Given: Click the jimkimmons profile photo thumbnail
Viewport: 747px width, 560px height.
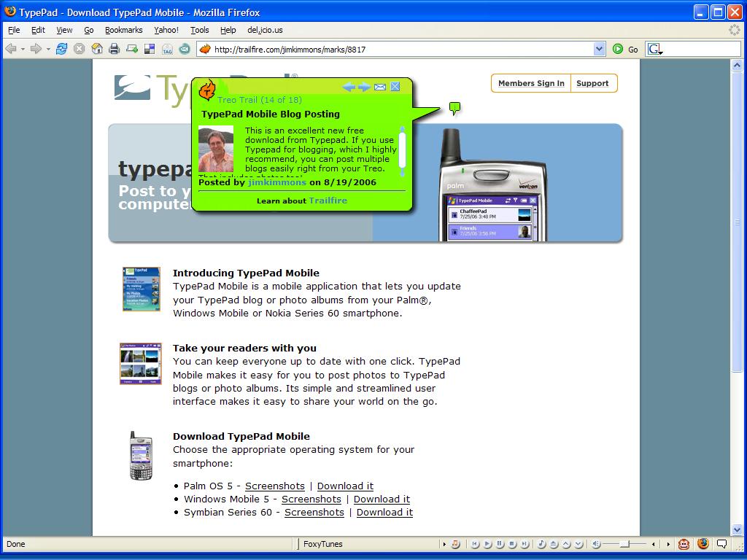Looking at the screenshot, I should point(216,149).
